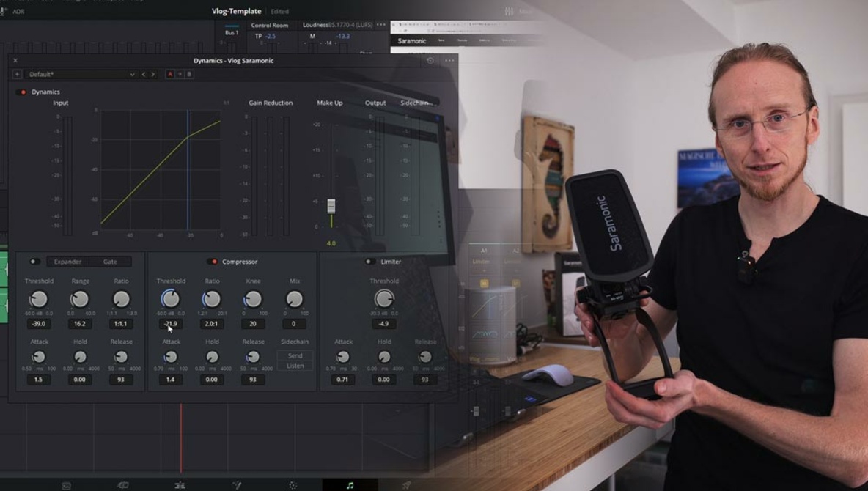The image size is (868, 491).
Task: Click Compressor Mix value field 0
Action: pos(294,324)
